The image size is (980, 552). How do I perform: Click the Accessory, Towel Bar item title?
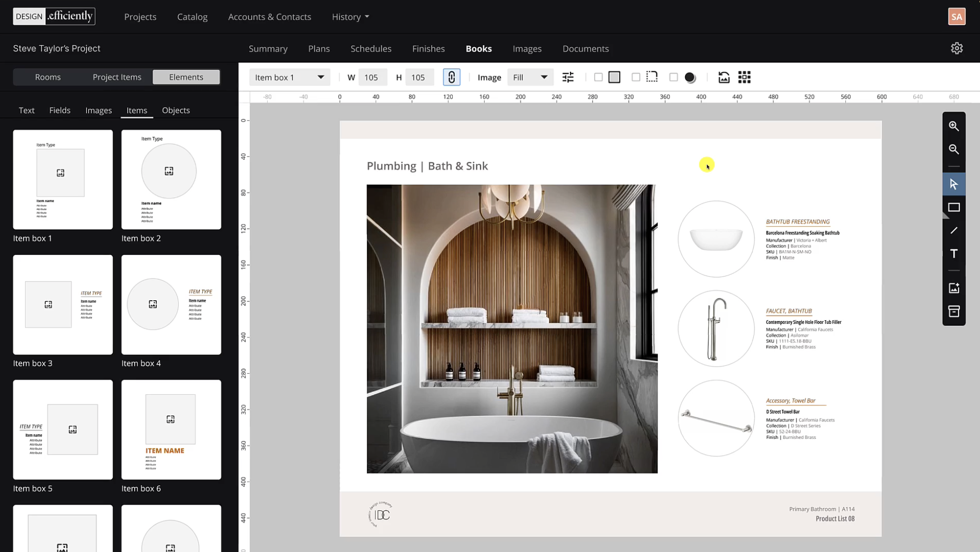pos(791,401)
